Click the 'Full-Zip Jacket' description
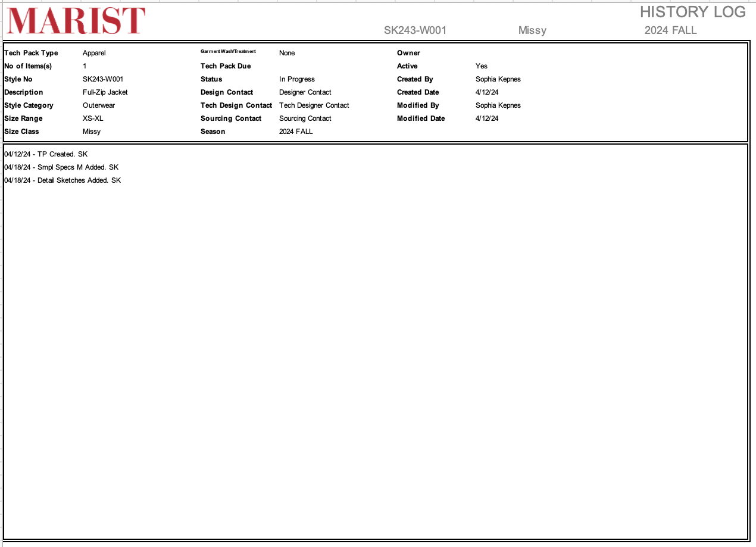This screenshot has width=756, height=547. click(105, 92)
